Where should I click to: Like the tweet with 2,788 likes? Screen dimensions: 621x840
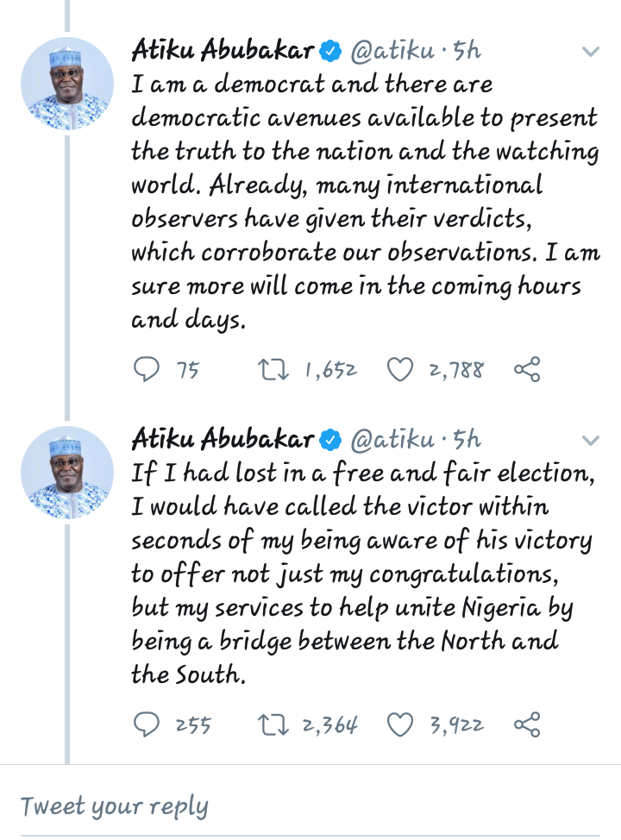click(399, 370)
